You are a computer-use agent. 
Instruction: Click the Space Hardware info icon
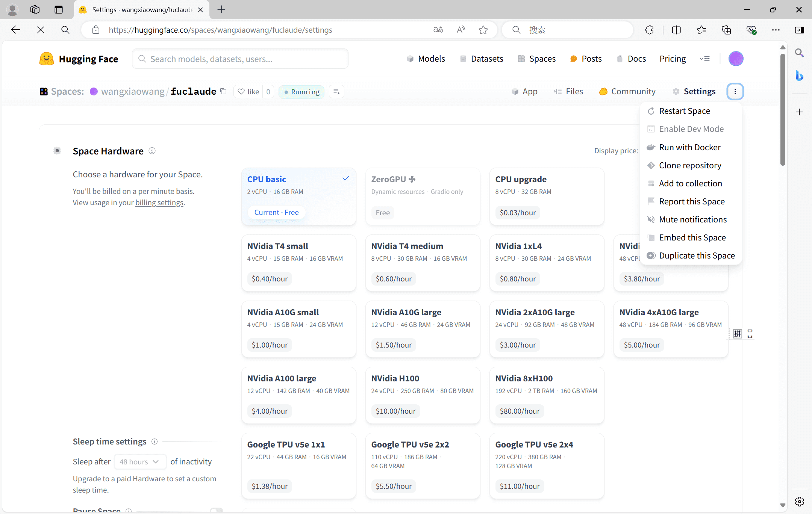(x=152, y=151)
